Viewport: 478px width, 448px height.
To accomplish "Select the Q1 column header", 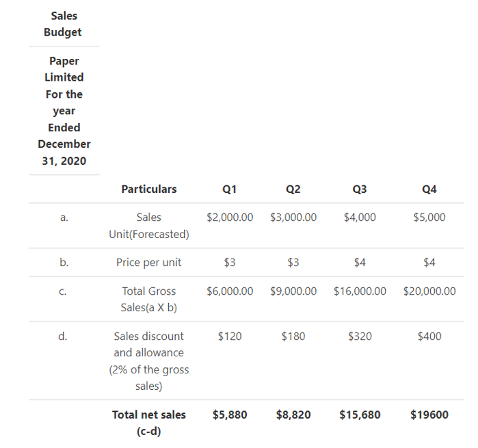I will pyautogui.click(x=230, y=189).
